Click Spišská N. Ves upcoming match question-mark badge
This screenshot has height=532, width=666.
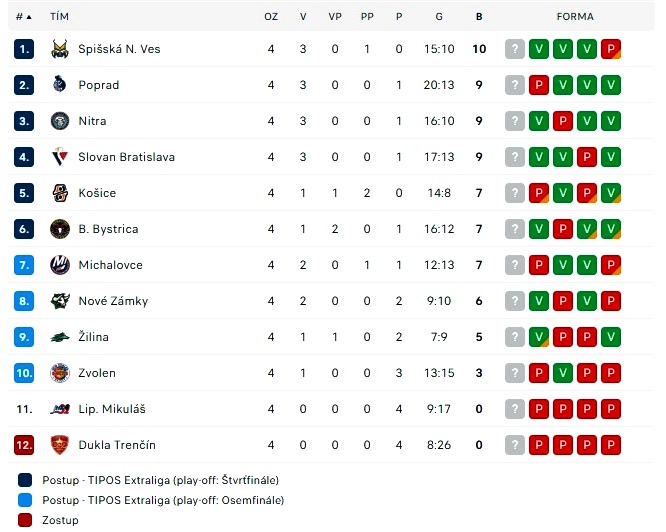click(x=515, y=49)
